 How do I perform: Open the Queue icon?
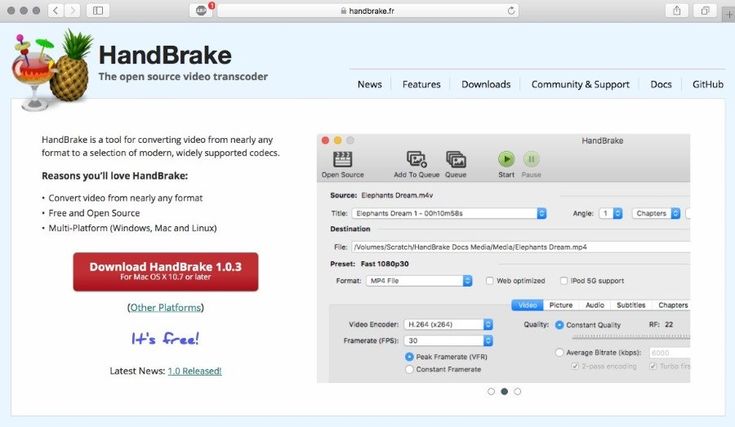(456, 159)
